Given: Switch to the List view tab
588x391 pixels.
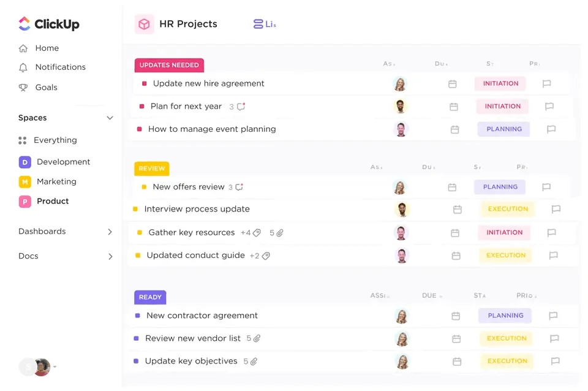Looking at the screenshot, I should pyautogui.click(x=265, y=24).
